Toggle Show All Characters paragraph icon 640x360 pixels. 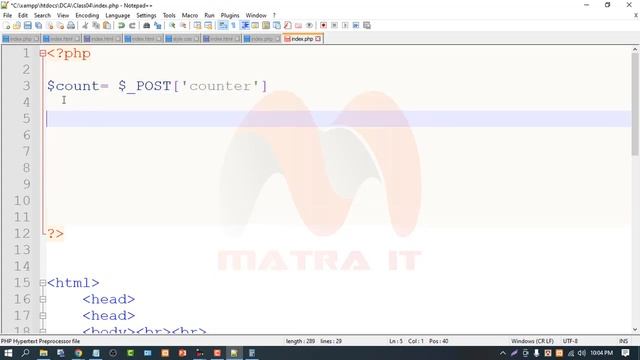click(234, 25)
